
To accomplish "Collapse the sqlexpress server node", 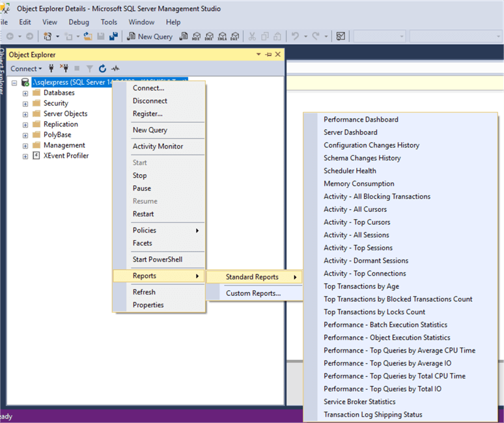I will [15, 83].
